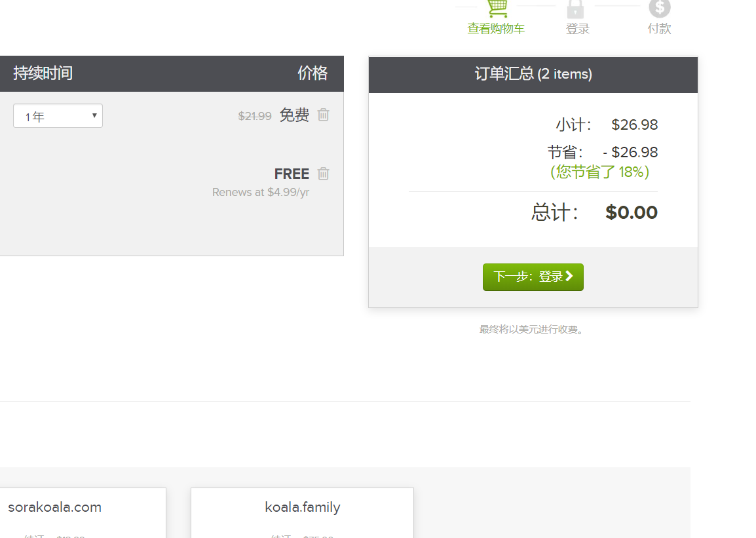Click the 订单汇总 header bar
Viewport: 756px width, 538px height.
pos(533,75)
